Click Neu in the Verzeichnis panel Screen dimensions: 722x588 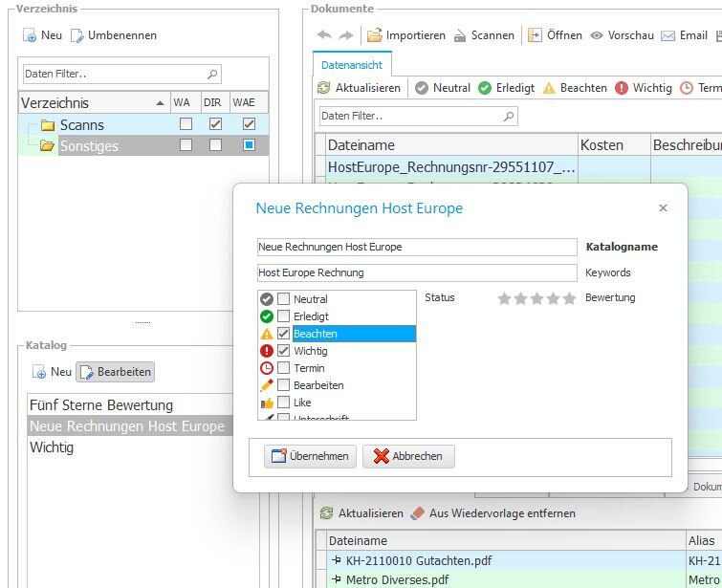click(42, 35)
